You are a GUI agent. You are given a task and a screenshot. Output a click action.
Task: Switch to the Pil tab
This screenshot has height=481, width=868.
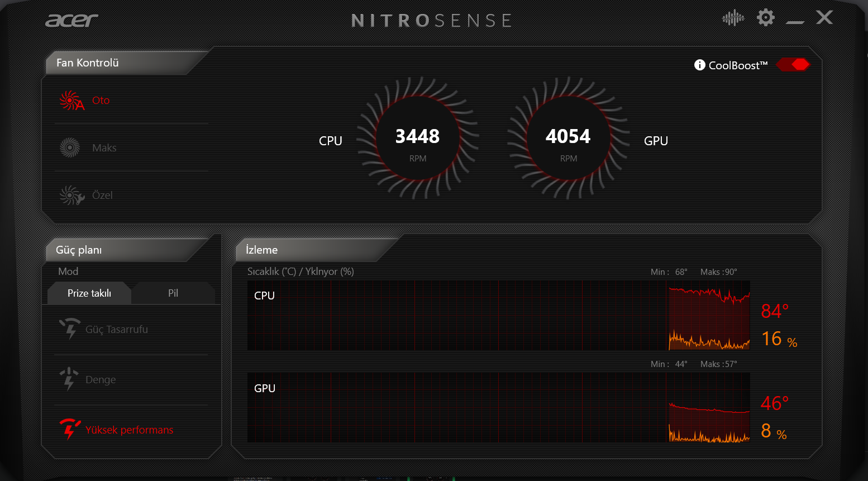[173, 293]
